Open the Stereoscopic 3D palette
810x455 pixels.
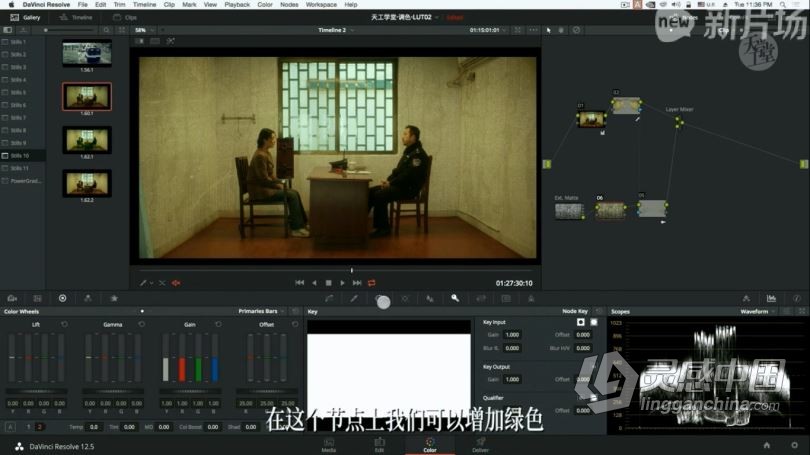(506, 299)
